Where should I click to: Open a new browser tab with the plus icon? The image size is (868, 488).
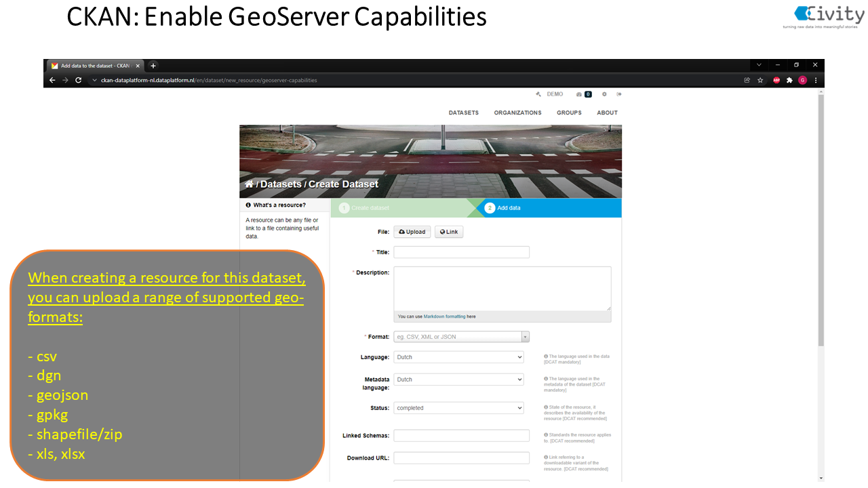(153, 66)
